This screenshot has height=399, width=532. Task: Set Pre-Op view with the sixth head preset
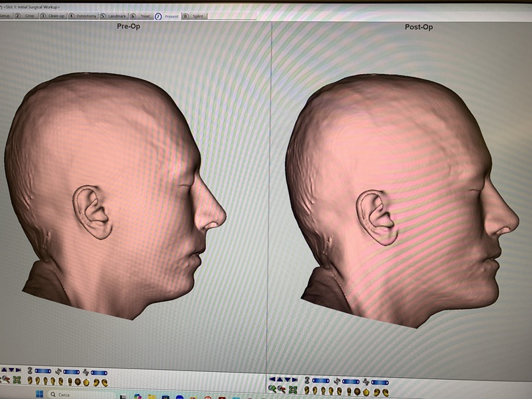[x=70, y=382]
